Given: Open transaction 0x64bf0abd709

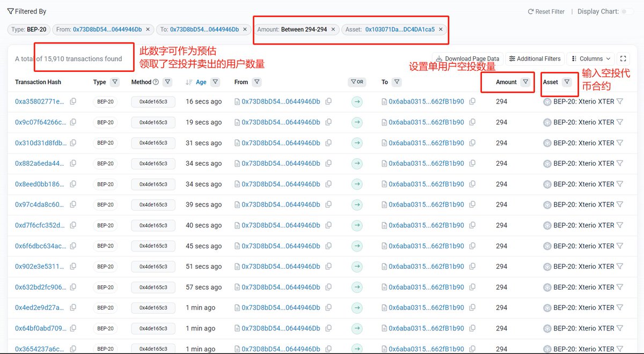Looking at the screenshot, I should (x=41, y=328).
